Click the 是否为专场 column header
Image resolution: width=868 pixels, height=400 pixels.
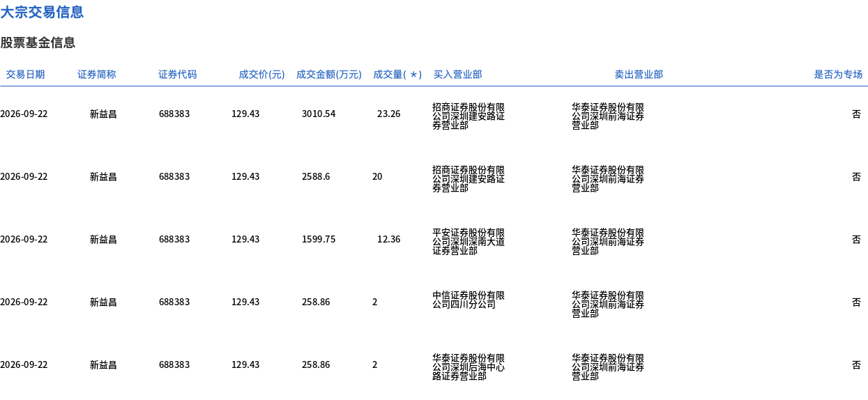(x=838, y=75)
